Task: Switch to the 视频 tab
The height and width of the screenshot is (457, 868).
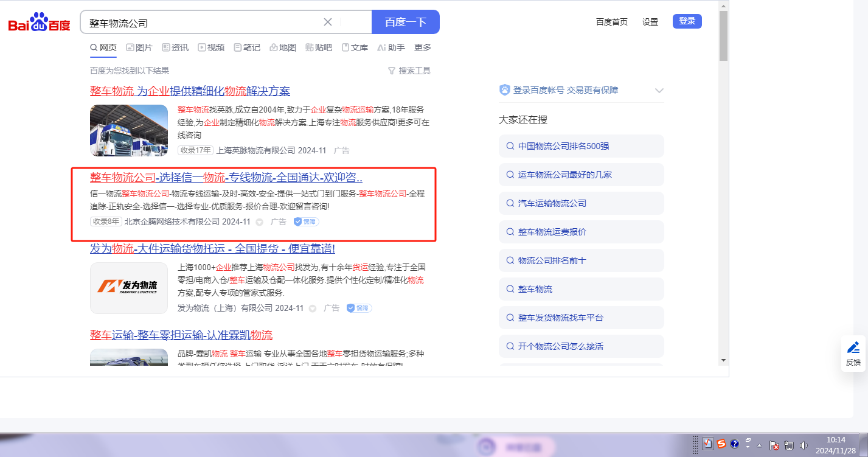Action: click(x=211, y=47)
